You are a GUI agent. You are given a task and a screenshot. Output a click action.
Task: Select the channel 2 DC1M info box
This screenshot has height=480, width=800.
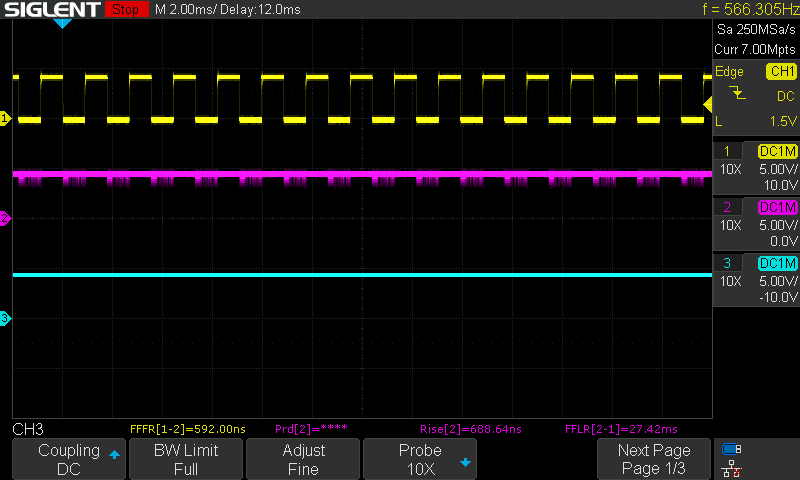(x=756, y=224)
